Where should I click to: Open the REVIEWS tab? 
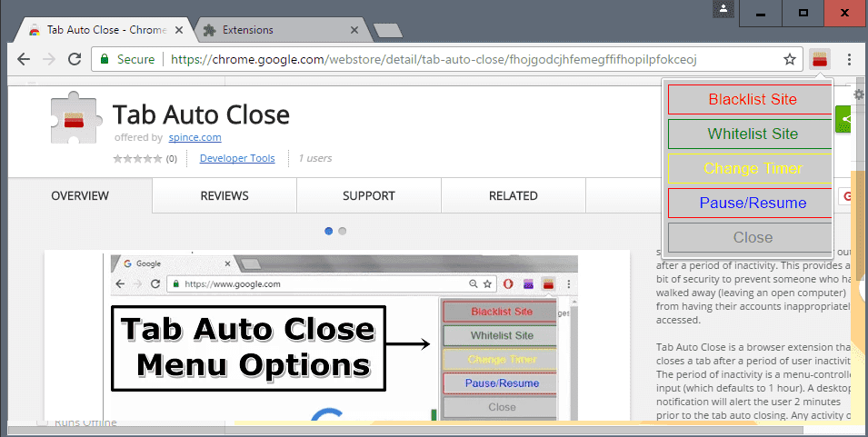(x=224, y=195)
